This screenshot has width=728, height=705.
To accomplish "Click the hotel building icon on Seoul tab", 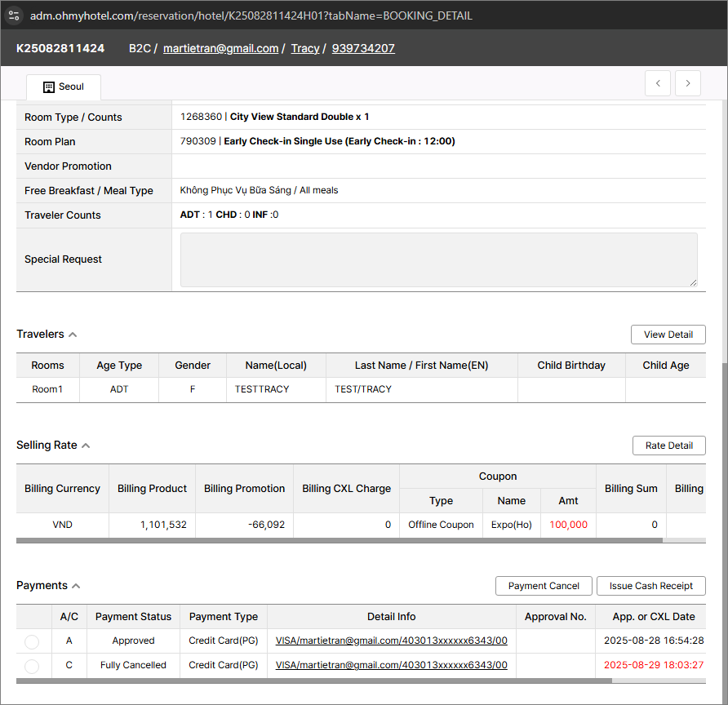I will 49,87.
